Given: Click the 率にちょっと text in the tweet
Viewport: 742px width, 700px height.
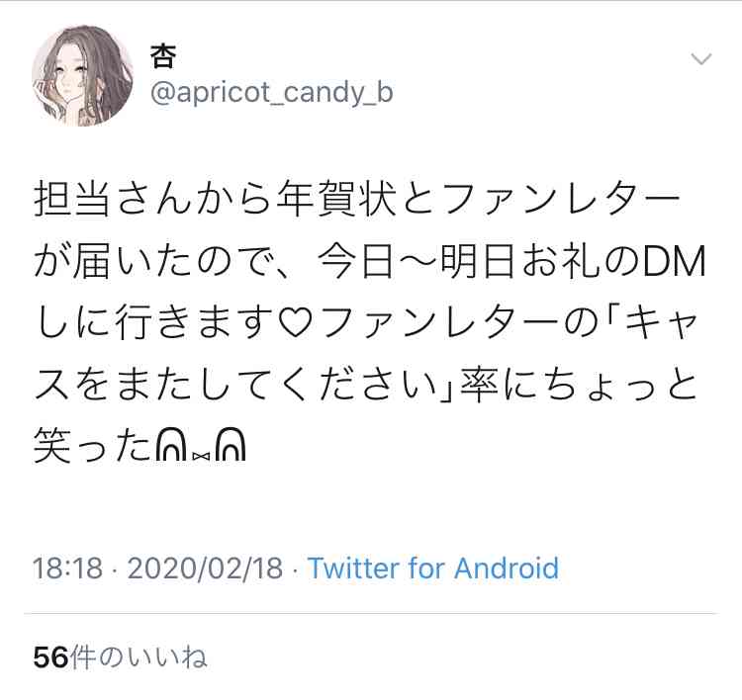Looking at the screenshot, I should pos(579,385).
